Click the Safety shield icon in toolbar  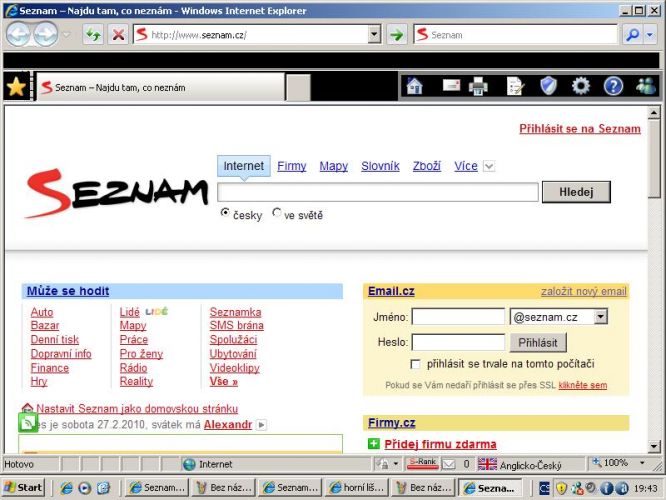click(548, 86)
